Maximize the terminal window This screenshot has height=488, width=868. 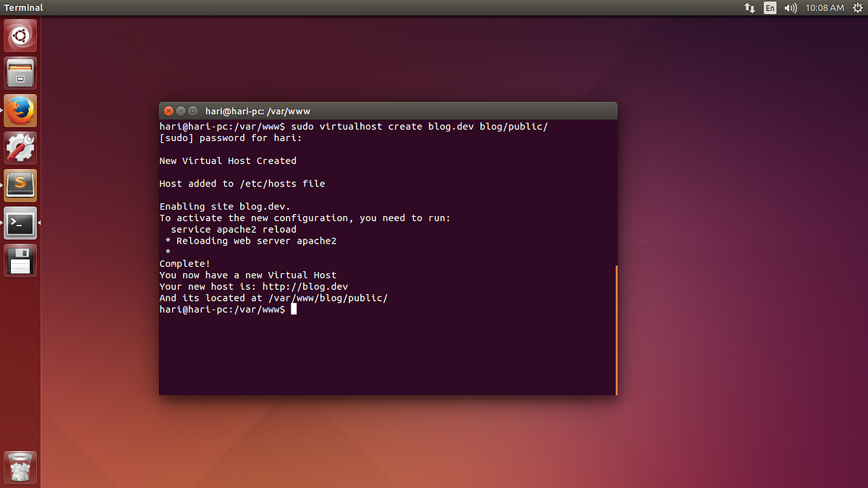(192, 111)
